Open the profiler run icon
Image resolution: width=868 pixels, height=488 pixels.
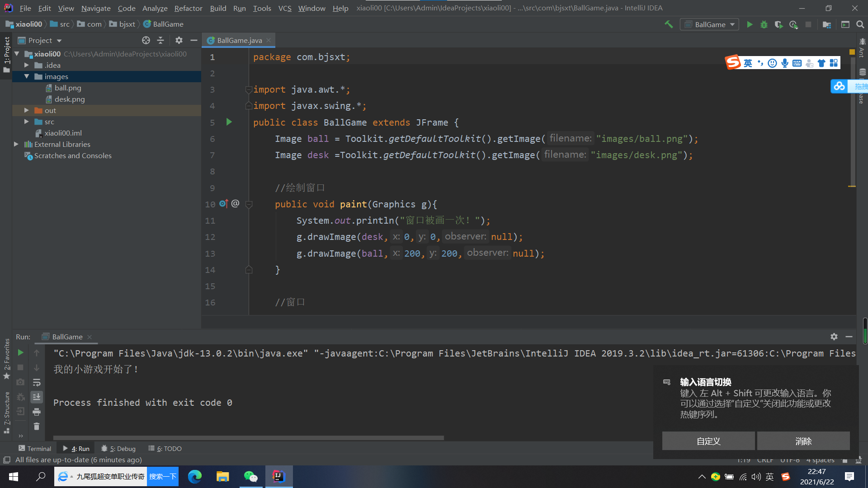[793, 24]
